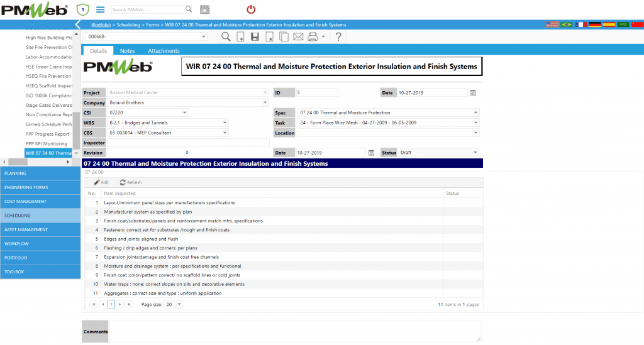Click sidebar horizontal scrollbar right arrow
The width and height of the screenshot is (644, 345).
(x=68, y=162)
